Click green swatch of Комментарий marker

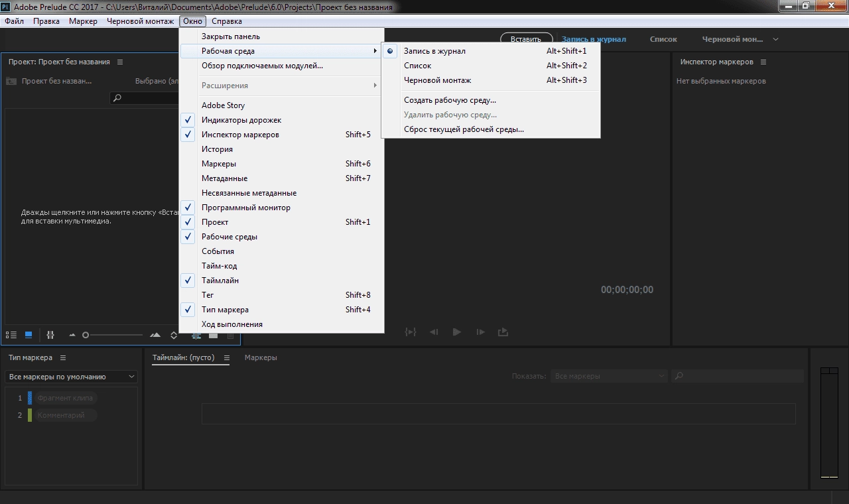click(x=30, y=415)
